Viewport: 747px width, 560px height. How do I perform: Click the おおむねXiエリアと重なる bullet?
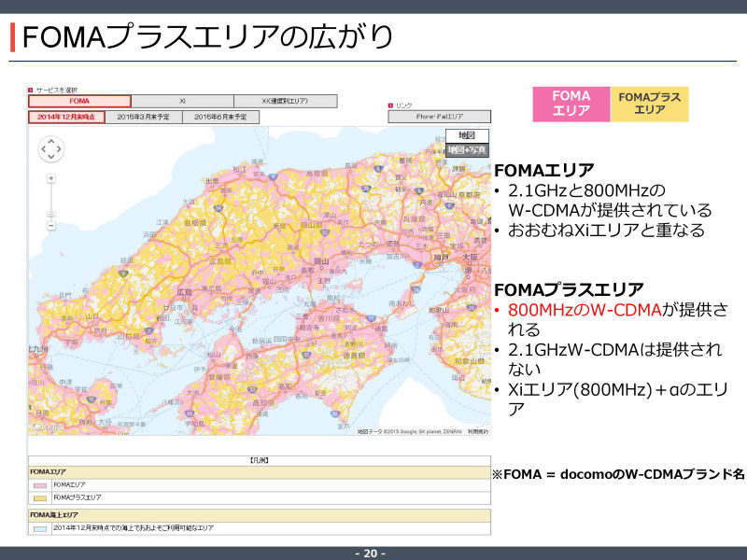pyautogui.click(x=606, y=230)
